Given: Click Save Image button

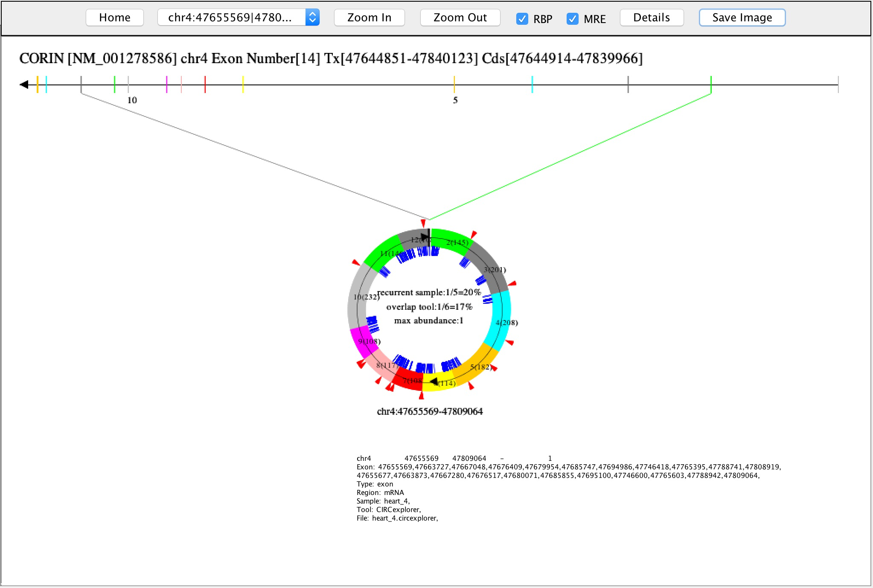Looking at the screenshot, I should click(x=742, y=17).
